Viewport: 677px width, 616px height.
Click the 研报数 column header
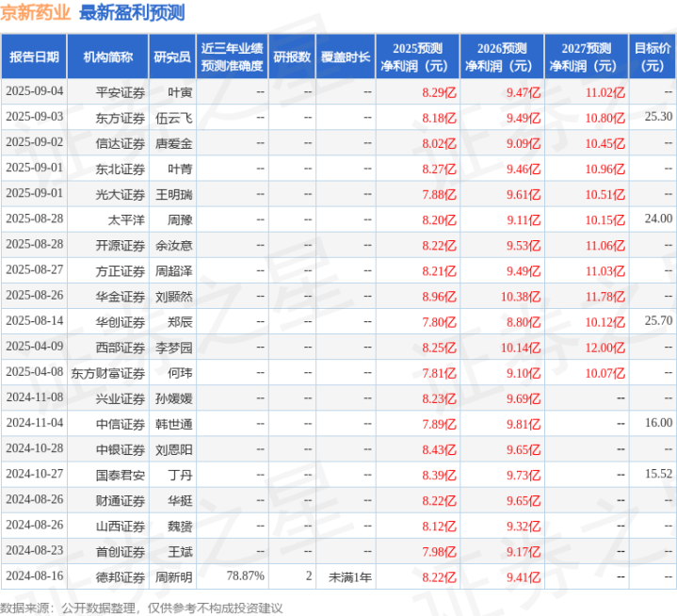pos(292,57)
